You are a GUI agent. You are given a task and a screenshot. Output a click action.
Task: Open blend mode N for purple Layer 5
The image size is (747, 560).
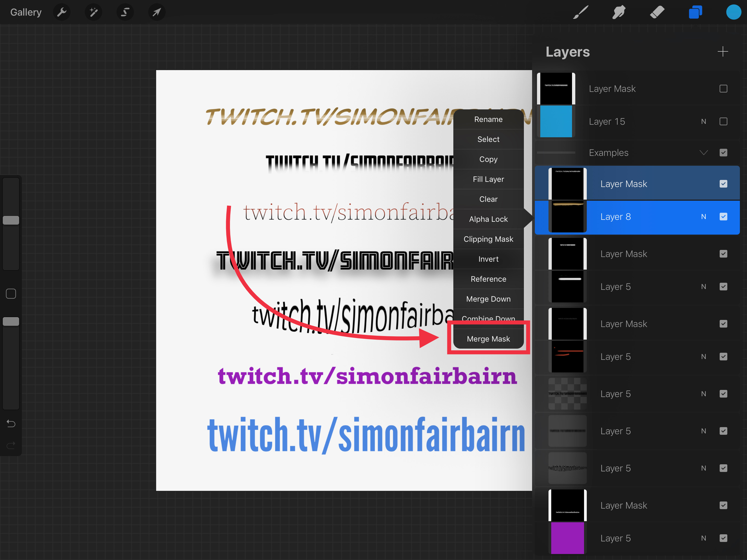click(704, 538)
